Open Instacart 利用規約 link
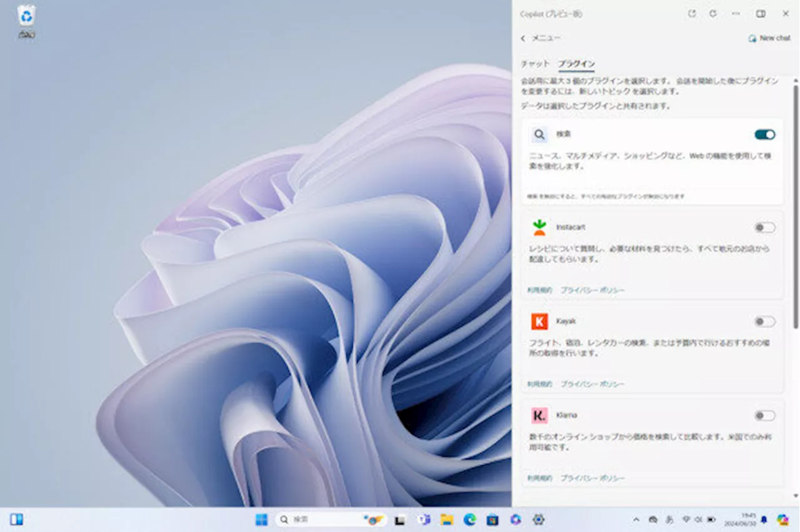The height and width of the screenshot is (532, 800). point(540,290)
